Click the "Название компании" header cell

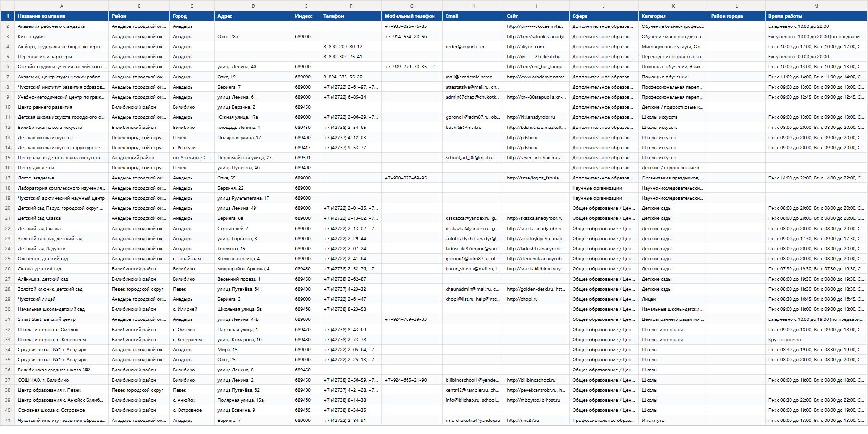pos(62,16)
